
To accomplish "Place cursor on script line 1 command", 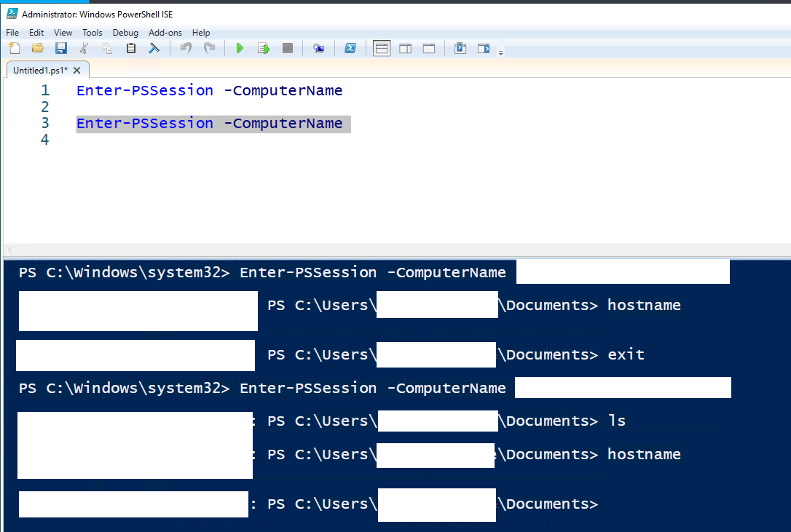I will (x=209, y=91).
